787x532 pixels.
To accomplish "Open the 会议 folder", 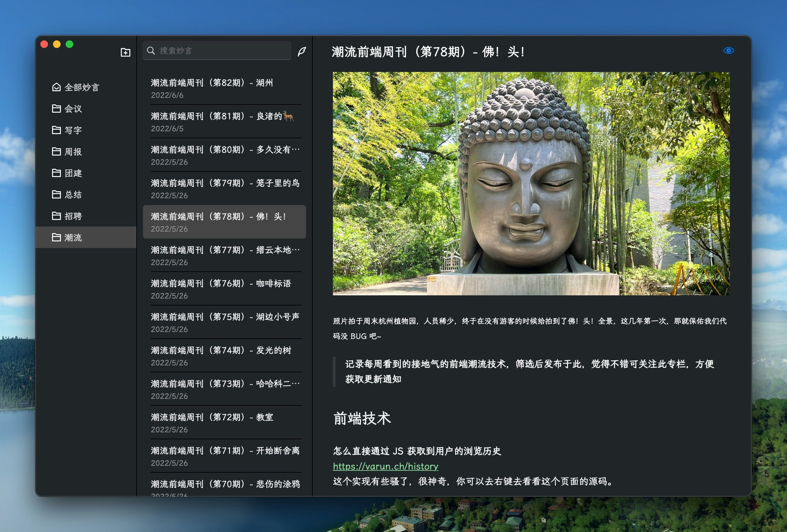I will coord(86,109).
